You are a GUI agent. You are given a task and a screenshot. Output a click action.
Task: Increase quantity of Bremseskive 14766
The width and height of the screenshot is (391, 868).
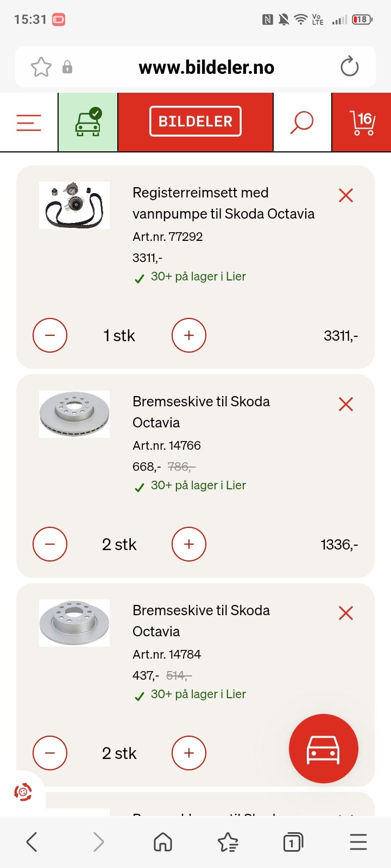click(189, 544)
